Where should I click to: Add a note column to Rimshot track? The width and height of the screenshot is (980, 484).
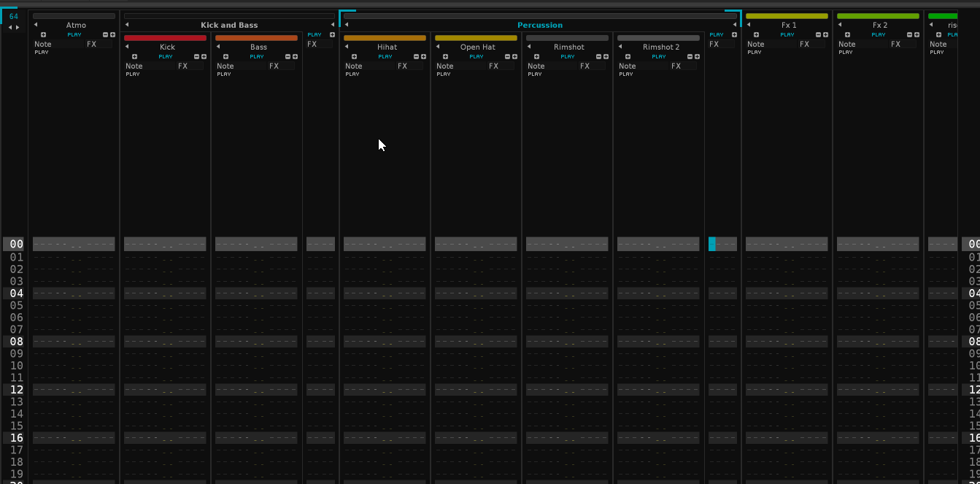536,56
